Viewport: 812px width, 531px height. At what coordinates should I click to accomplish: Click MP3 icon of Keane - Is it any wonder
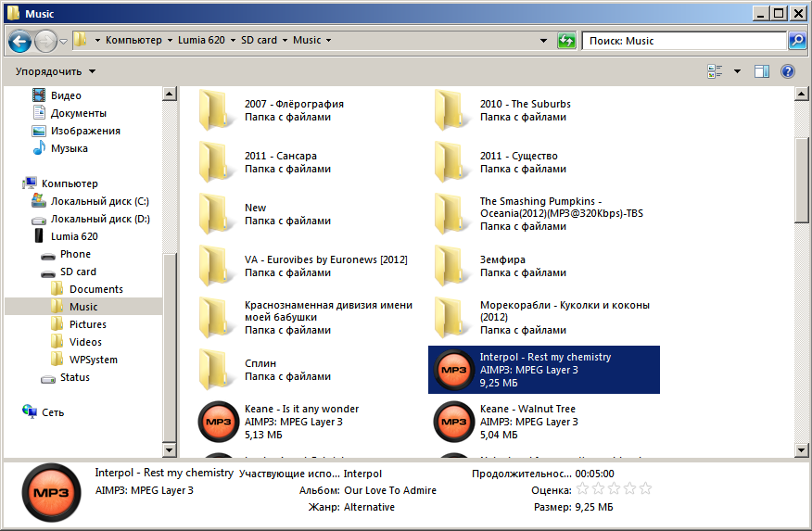(x=219, y=422)
